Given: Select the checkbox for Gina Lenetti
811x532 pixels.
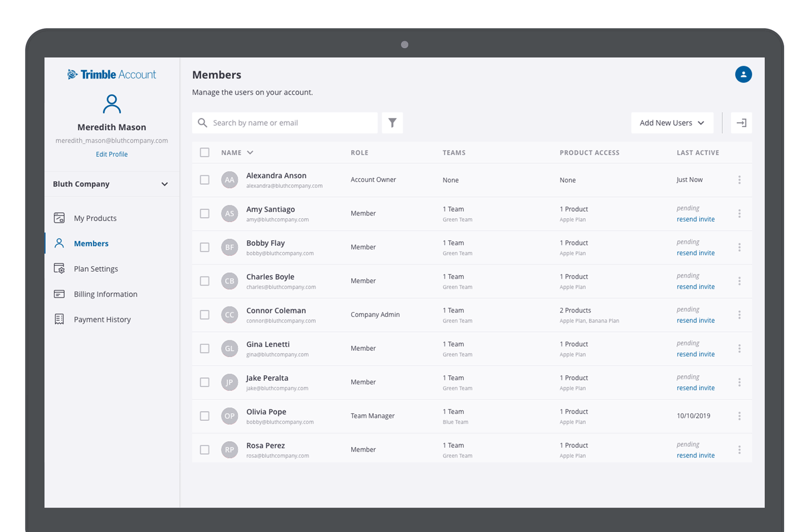Looking at the screenshot, I should 204,348.
